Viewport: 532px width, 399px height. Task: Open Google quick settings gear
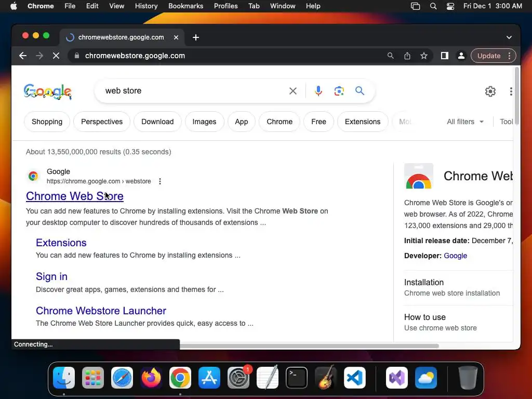(x=490, y=91)
